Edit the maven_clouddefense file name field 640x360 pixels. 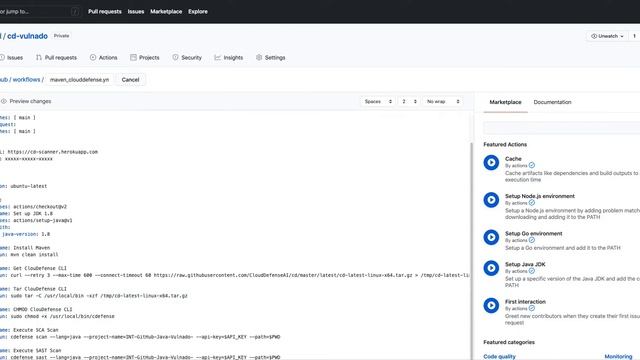79,80
